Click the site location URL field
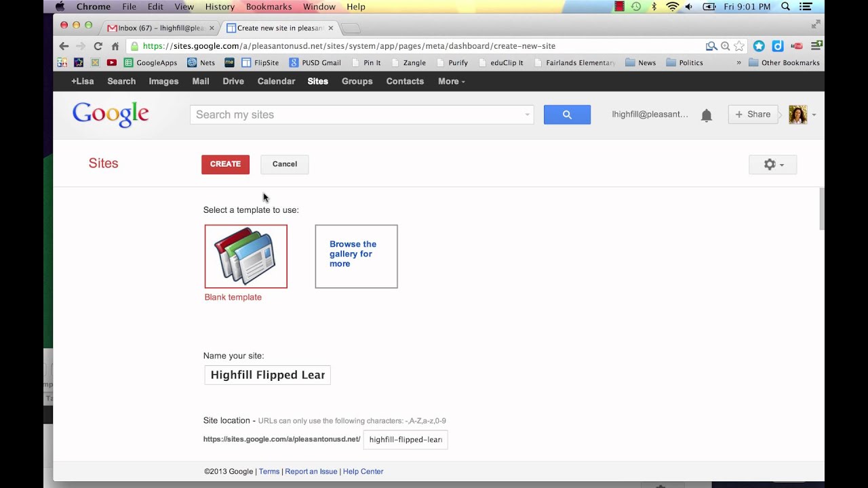This screenshot has height=488, width=868. (406, 439)
